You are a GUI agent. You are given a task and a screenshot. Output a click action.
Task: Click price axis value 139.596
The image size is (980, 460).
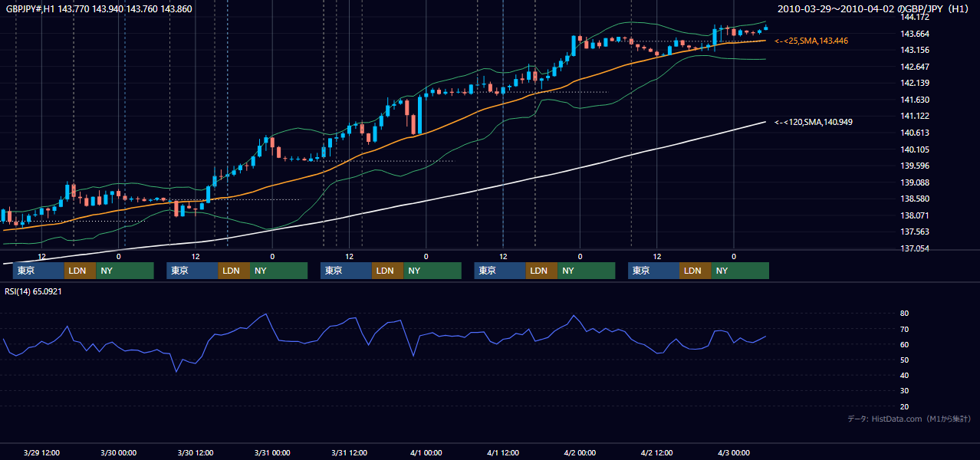916,166
